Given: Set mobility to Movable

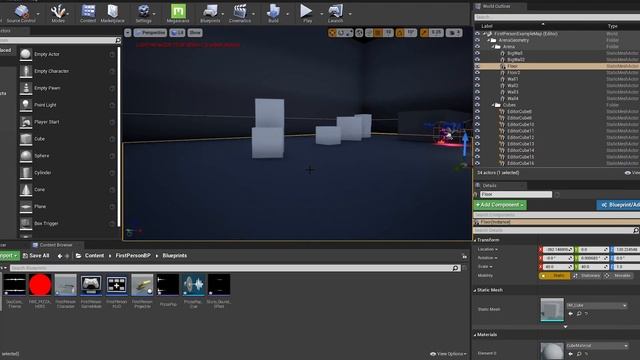Looking at the screenshot, I should pyautogui.click(x=618, y=276).
